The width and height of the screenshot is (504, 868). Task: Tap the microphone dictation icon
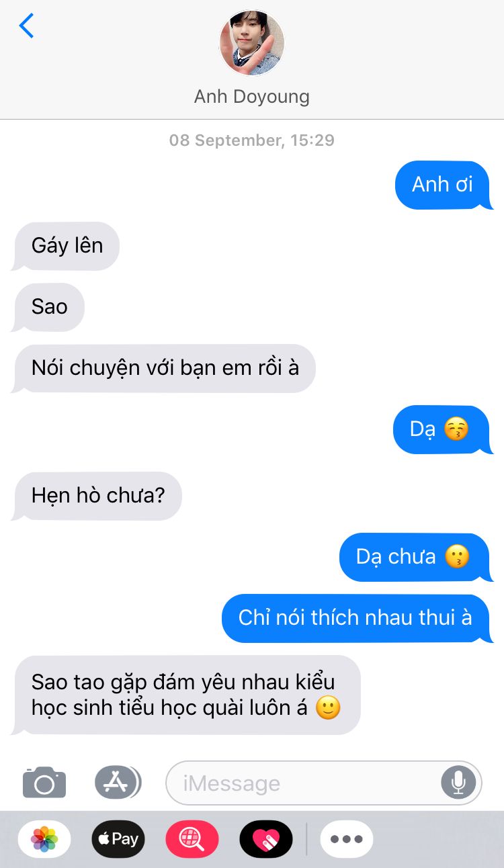[458, 782]
